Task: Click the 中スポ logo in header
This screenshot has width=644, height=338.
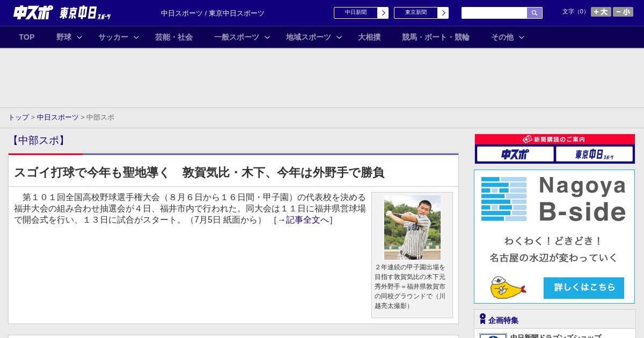Action: (32, 12)
